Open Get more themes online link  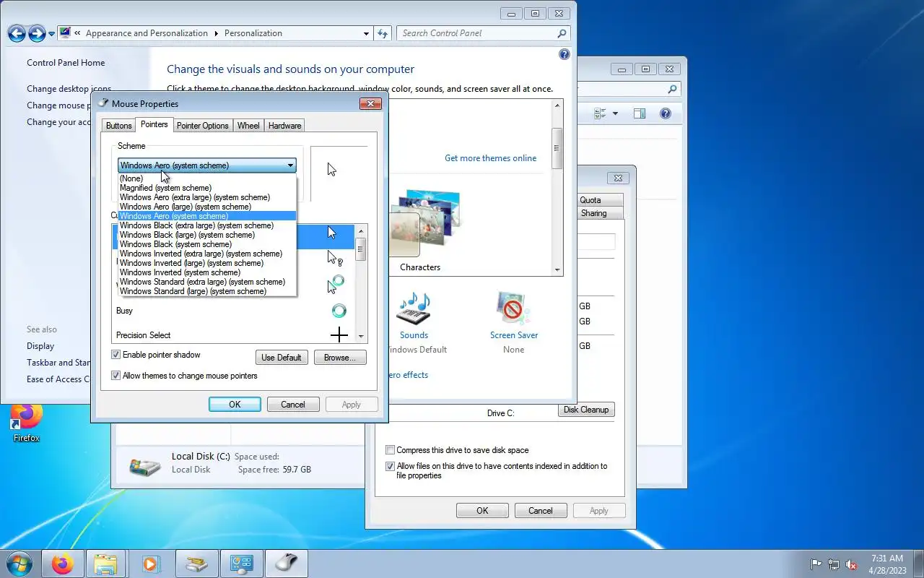pos(490,158)
